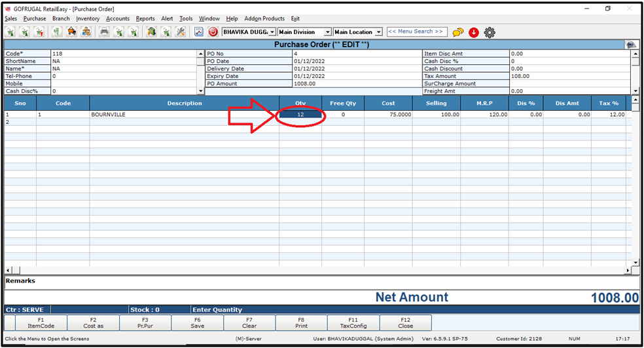Open the Window menu
The height and width of the screenshot is (348, 644).
(x=209, y=18)
